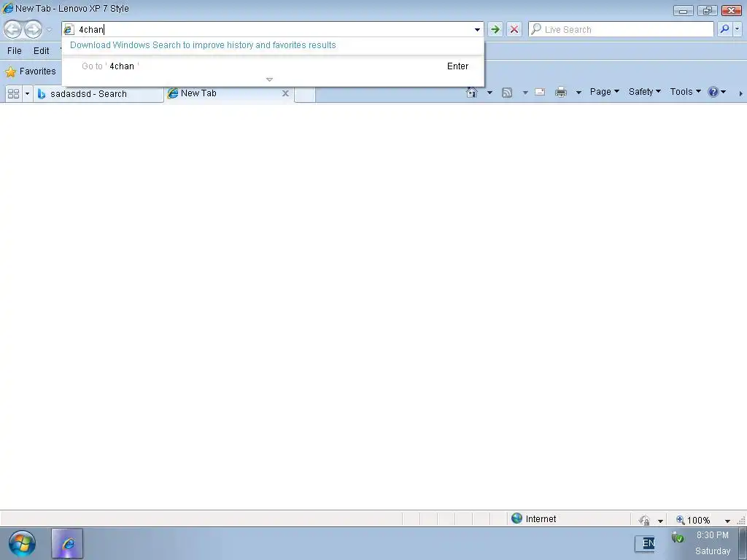Click the RSS feeds icon
747x560 pixels.
[x=507, y=93]
